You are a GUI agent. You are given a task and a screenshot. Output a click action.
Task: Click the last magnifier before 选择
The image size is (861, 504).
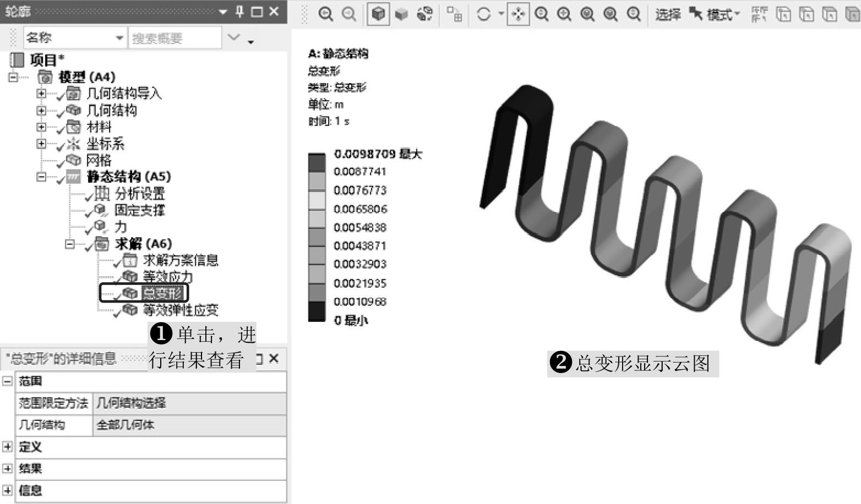pos(634,14)
